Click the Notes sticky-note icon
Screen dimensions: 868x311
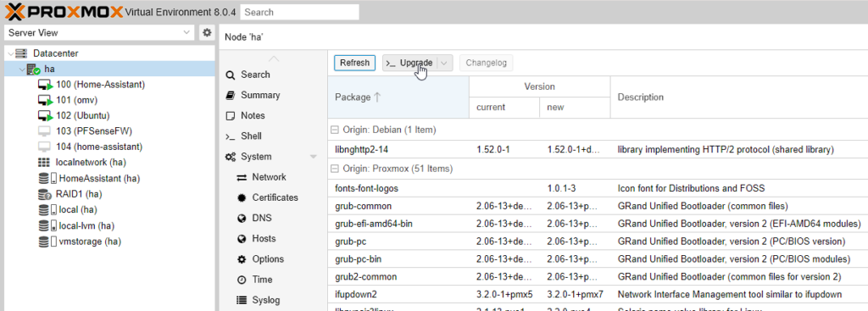pos(231,115)
